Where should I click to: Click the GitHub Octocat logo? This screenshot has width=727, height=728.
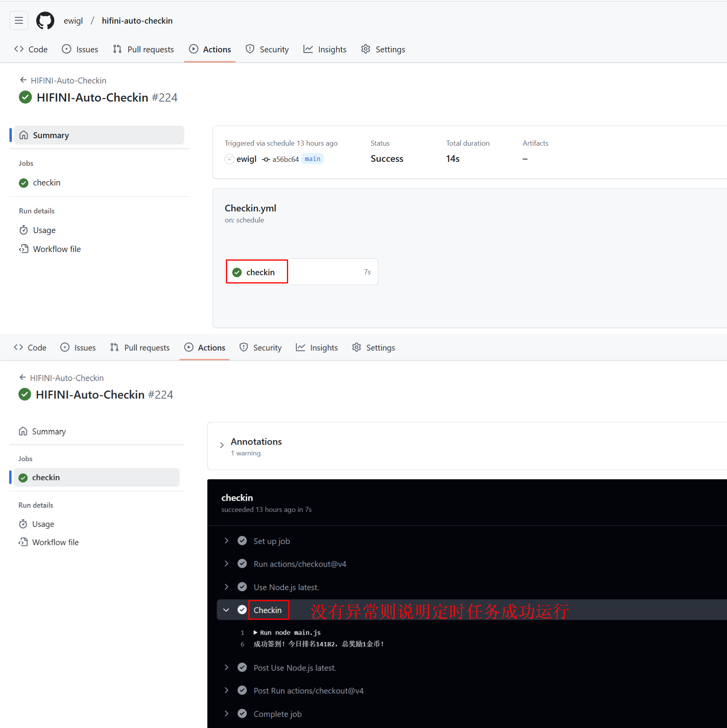click(45, 20)
